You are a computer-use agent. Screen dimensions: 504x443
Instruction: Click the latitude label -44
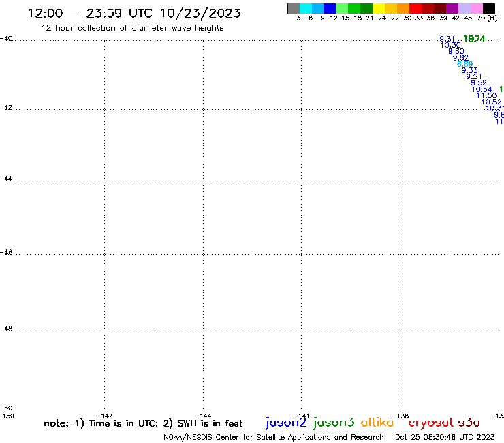click(x=6, y=179)
